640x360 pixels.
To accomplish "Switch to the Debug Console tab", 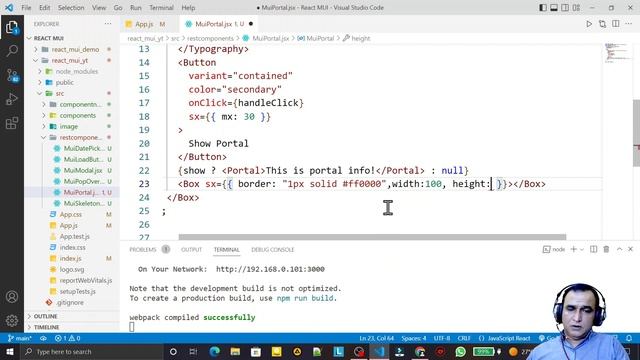I will (273, 249).
